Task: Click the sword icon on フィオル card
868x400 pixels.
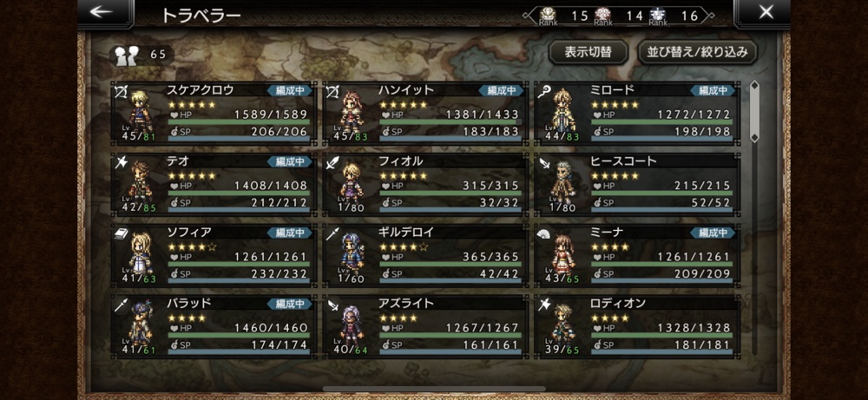Action: (x=332, y=162)
